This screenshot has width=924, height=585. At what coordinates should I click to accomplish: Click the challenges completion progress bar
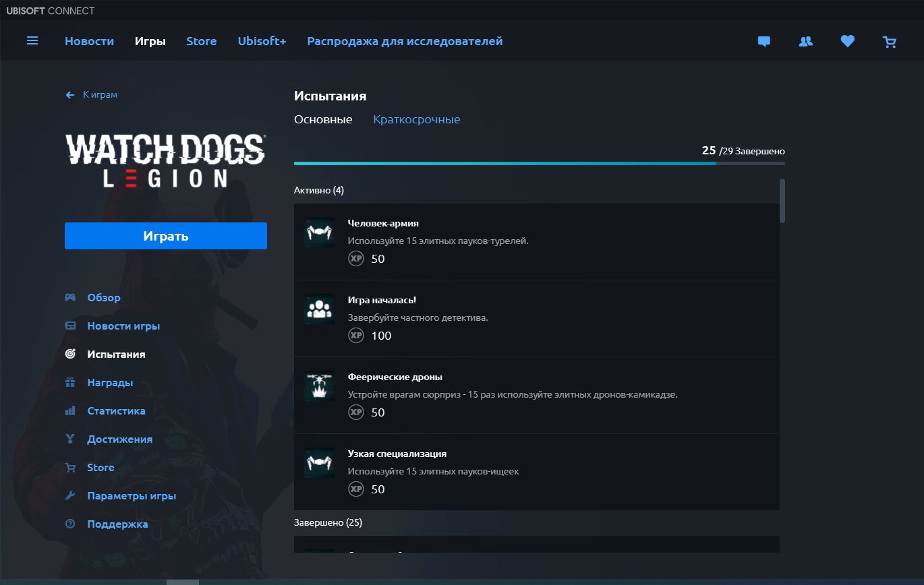coord(540,163)
